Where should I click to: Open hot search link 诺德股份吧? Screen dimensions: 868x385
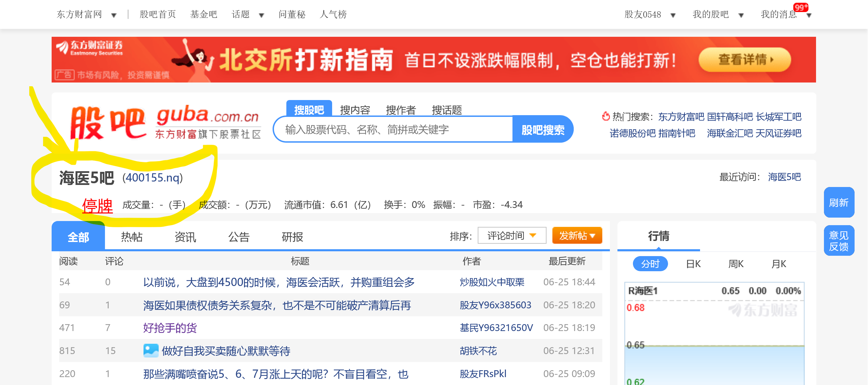[633, 133]
